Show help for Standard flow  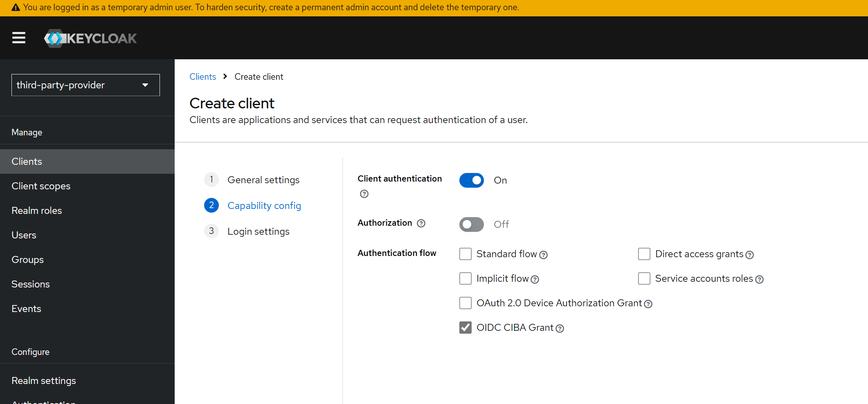pos(543,255)
